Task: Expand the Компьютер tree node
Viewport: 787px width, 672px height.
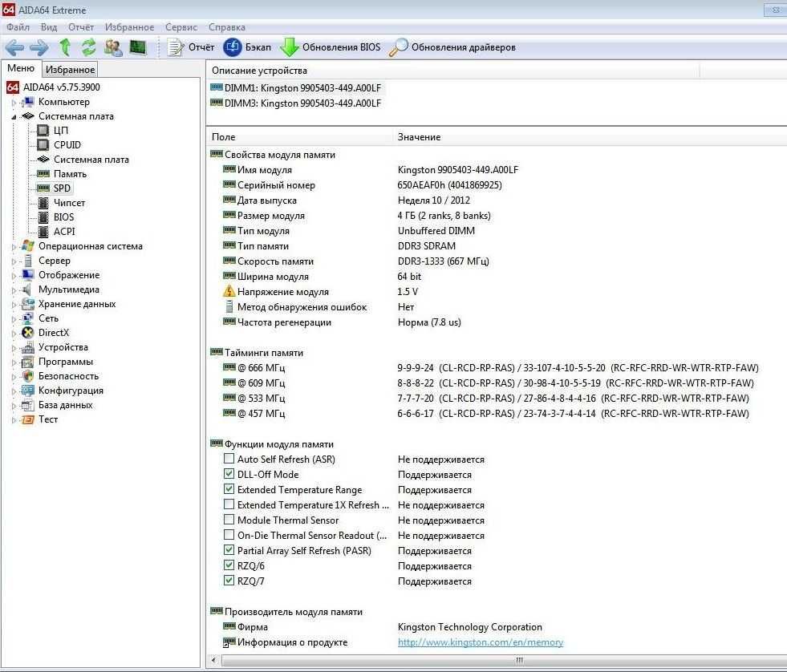Action: coord(14,103)
